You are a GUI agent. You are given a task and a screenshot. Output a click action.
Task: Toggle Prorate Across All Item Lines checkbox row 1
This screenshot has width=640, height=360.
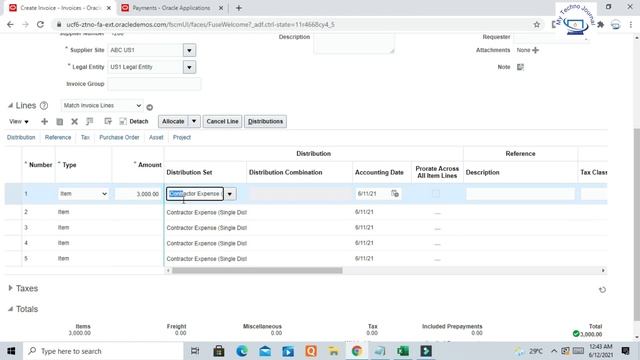pyautogui.click(x=436, y=193)
